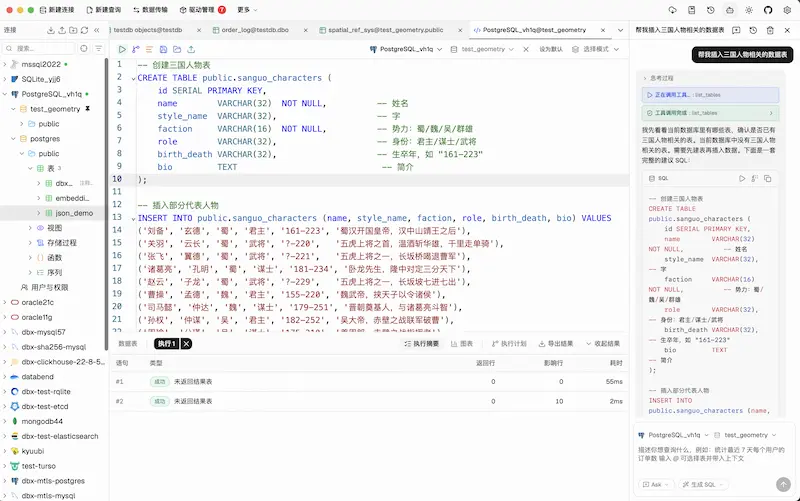800x501 pixels.
Task: Click the explain-plan branch icon in the editor toolbar
Action: (136, 49)
